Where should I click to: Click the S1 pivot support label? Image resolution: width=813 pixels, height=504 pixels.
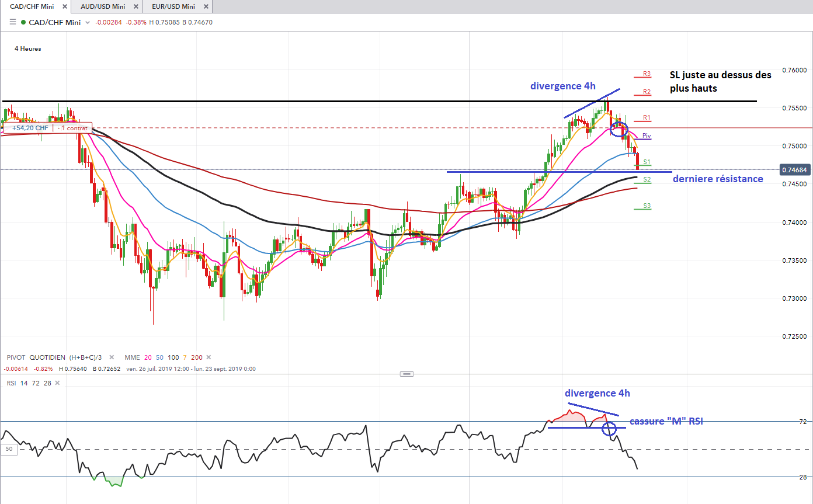[x=647, y=162]
